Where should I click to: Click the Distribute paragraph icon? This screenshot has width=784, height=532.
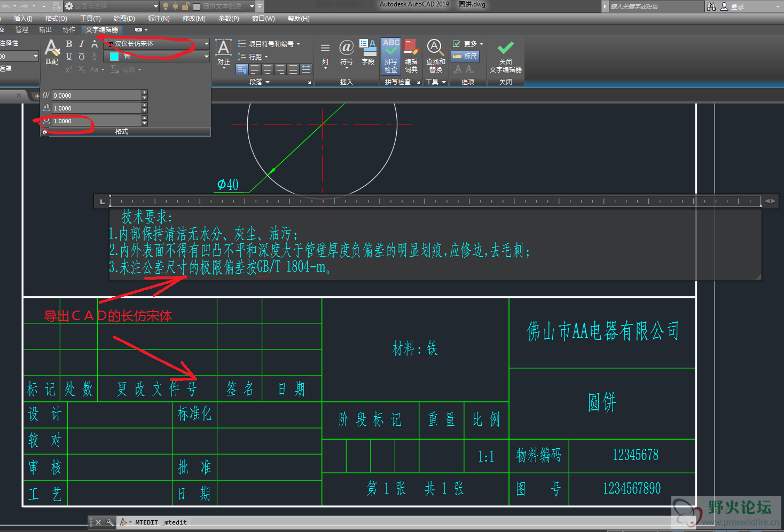[x=306, y=69]
